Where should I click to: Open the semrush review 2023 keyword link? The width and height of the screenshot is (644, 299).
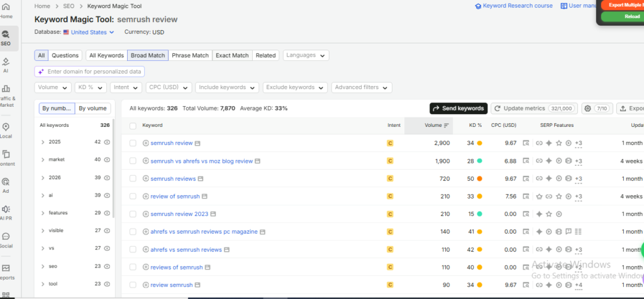click(179, 214)
